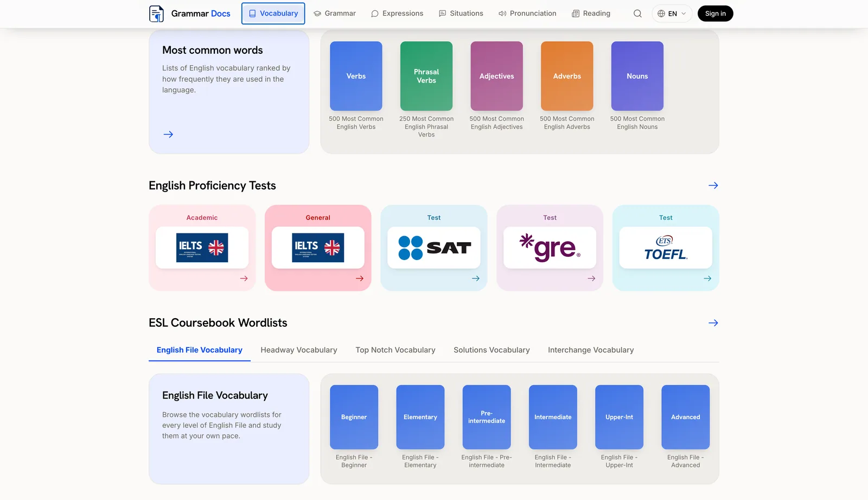The width and height of the screenshot is (868, 500).
Task: Open the SAT test logo
Action: [x=434, y=248]
